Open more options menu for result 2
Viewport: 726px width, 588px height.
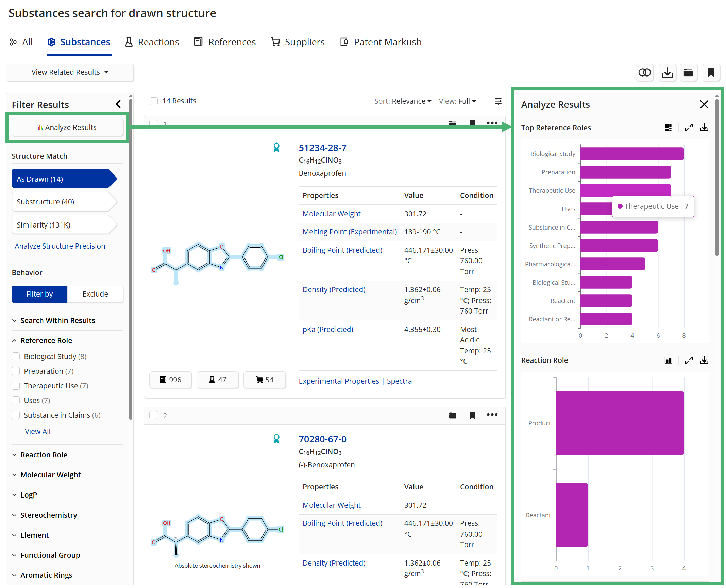[x=492, y=415]
